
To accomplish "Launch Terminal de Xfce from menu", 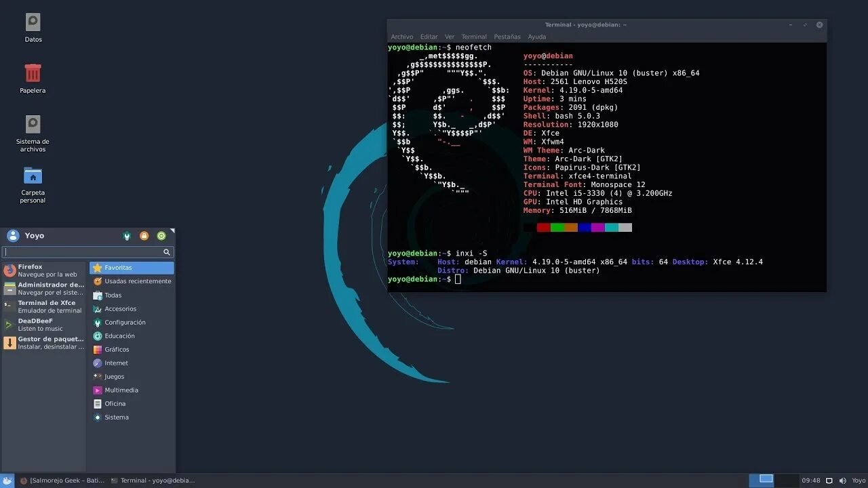I will pyautogui.click(x=44, y=306).
